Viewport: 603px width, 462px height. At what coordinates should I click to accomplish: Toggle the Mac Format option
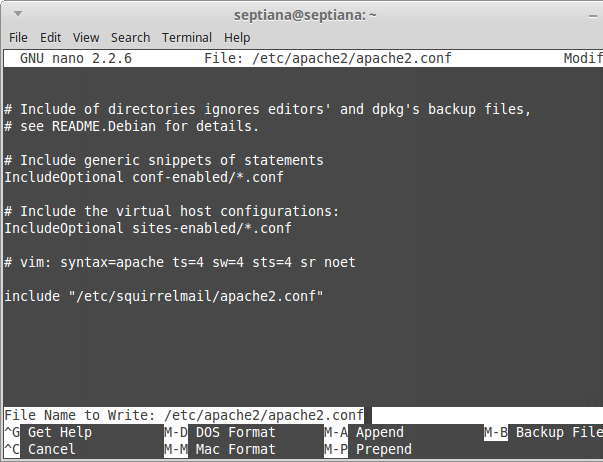(235, 450)
